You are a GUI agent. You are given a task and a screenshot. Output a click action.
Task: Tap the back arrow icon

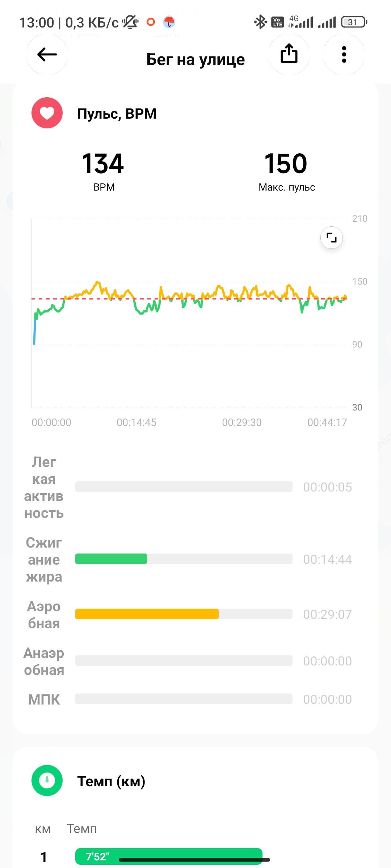[47, 55]
